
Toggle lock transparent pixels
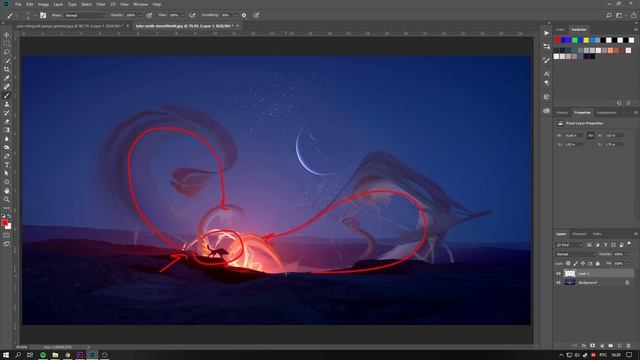pos(568,264)
